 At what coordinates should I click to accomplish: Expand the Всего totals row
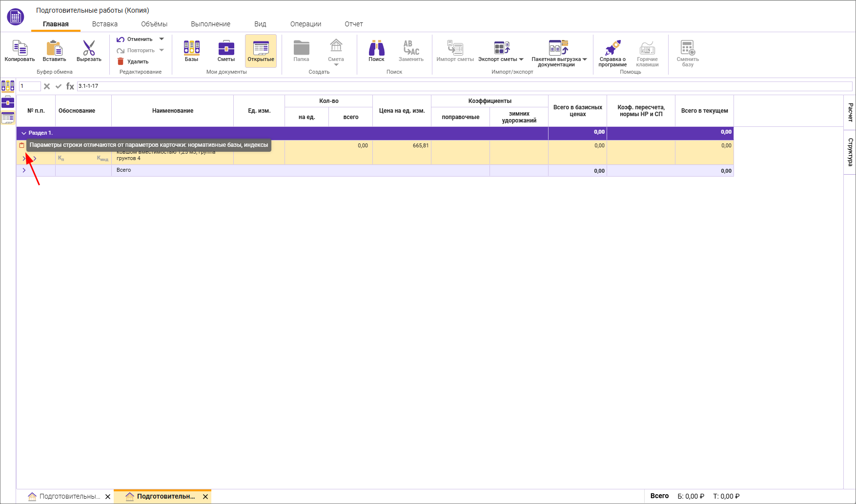(x=24, y=170)
